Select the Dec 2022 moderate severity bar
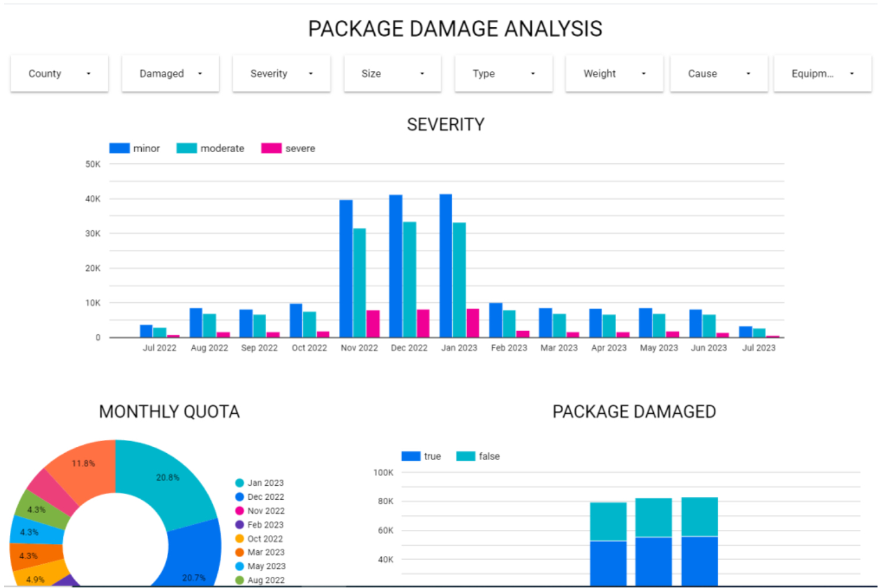 pyautogui.click(x=409, y=279)
